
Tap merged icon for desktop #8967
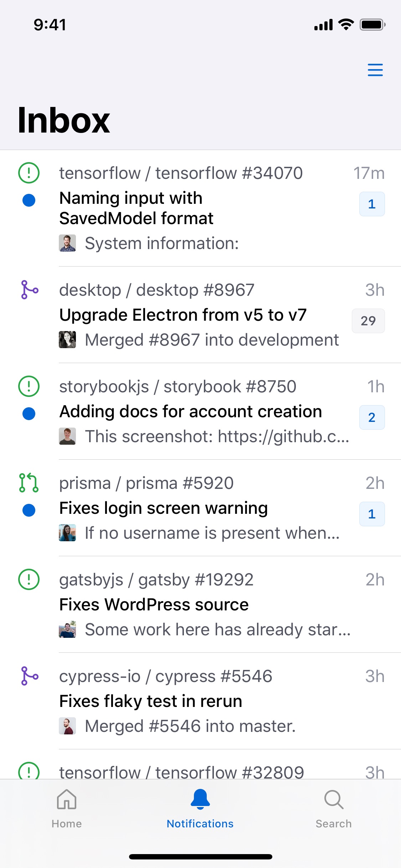click(30, 290)
